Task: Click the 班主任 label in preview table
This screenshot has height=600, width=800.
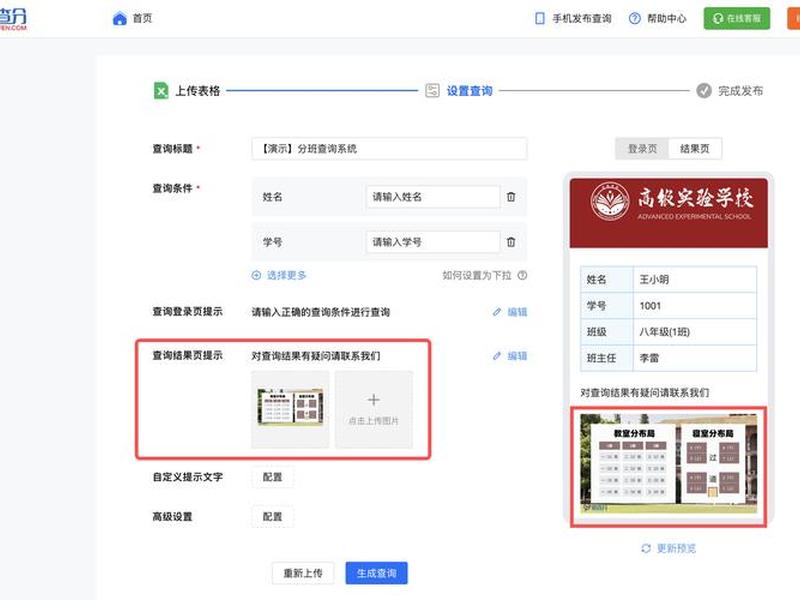Action: pyautogui.click(x=601, y=359)
